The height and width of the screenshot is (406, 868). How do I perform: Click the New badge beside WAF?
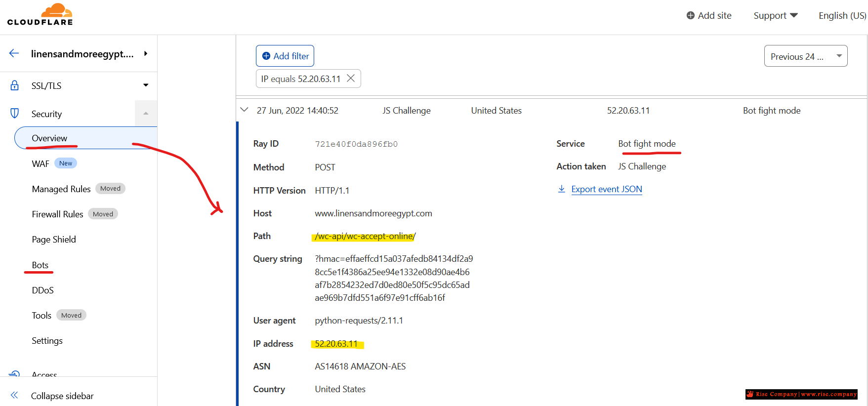tap(66, 163)
